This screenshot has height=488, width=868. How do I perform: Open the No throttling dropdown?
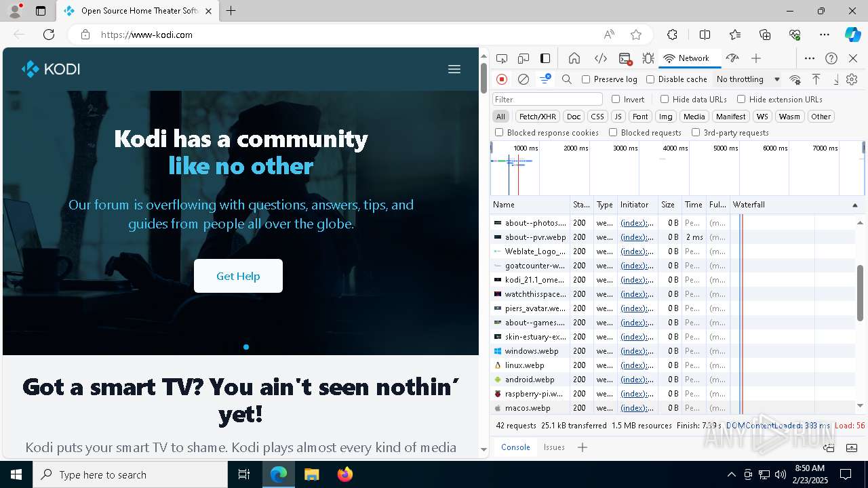(x=748, y=79)
